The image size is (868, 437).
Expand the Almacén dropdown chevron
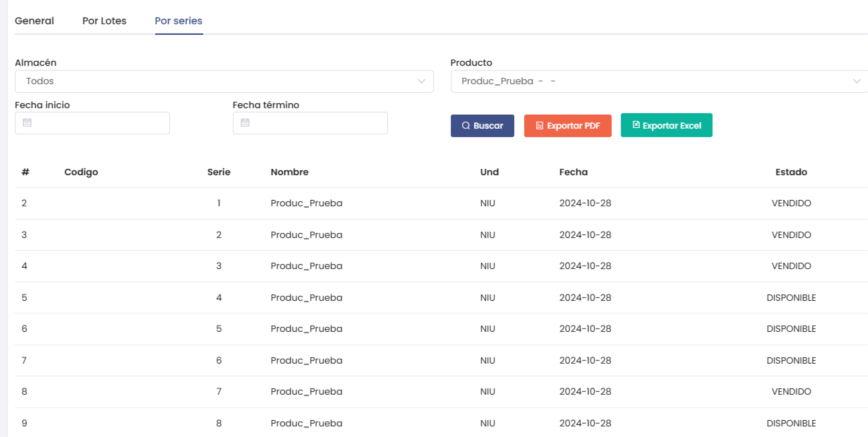(421, 81)
